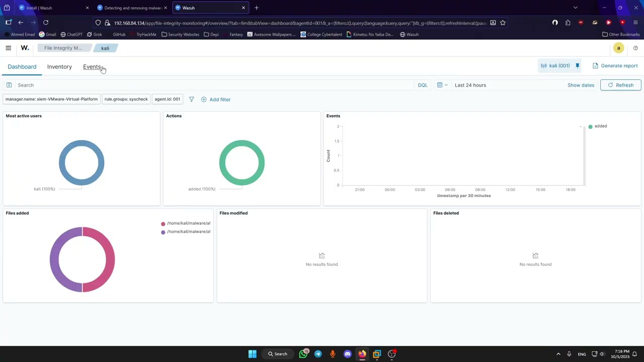Image resolution: width=644 pixels, height=362 pixels.
Task: Open saved queries icon beside Search
Action: point(9,85)
